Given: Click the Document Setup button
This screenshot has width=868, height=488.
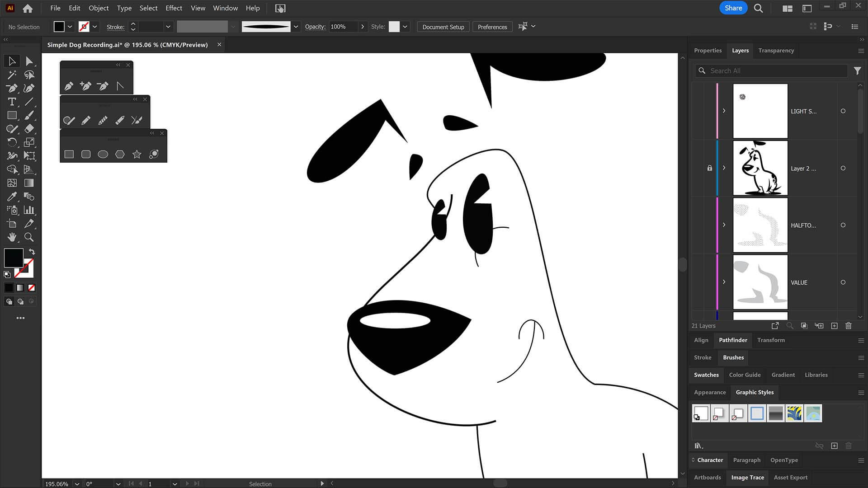Looking at the screenshot, I should [x=443, y=27].
